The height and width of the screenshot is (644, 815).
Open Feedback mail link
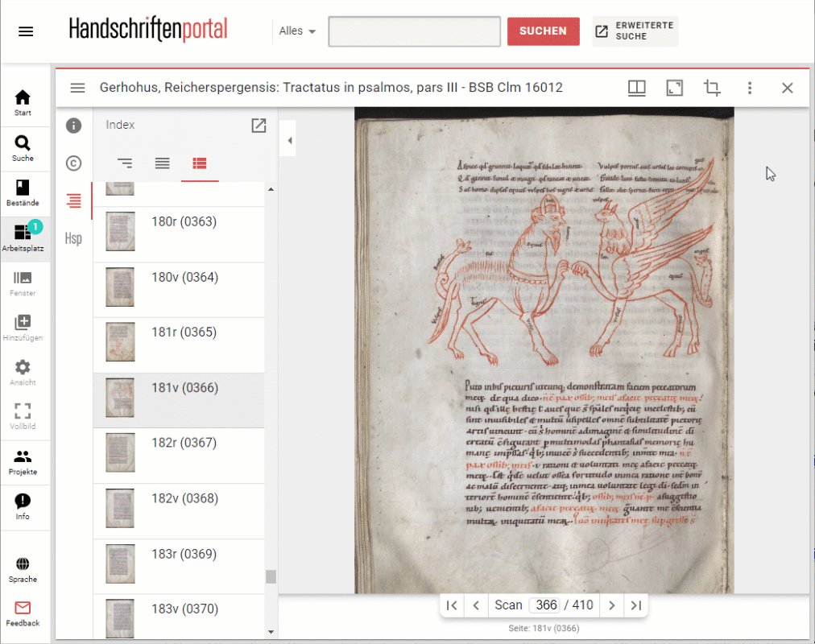(23, 614)
